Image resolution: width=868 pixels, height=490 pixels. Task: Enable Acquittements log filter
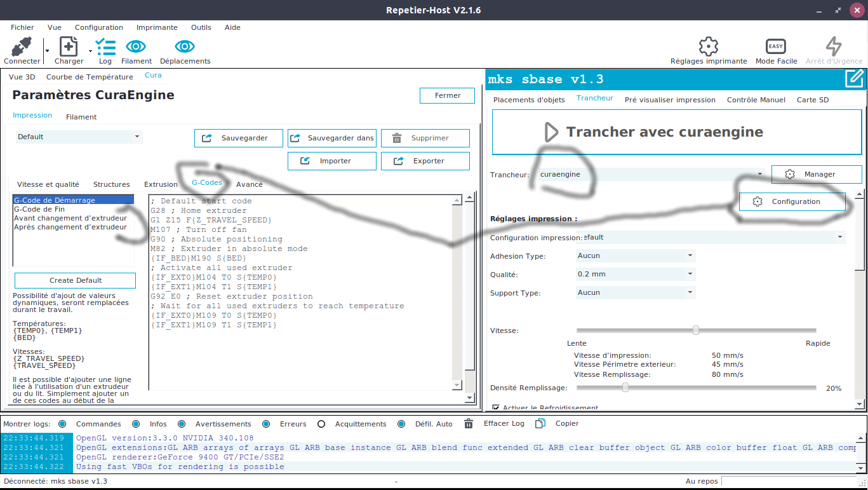[321, 424]
